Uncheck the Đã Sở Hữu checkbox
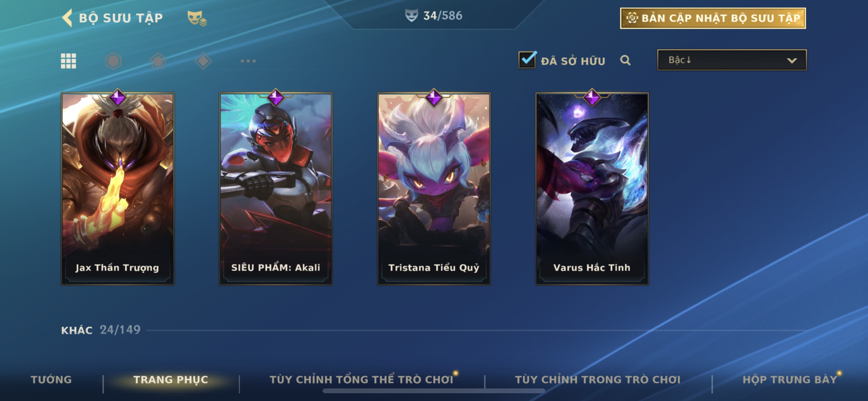The image size is (868, 401). [527, 60]
